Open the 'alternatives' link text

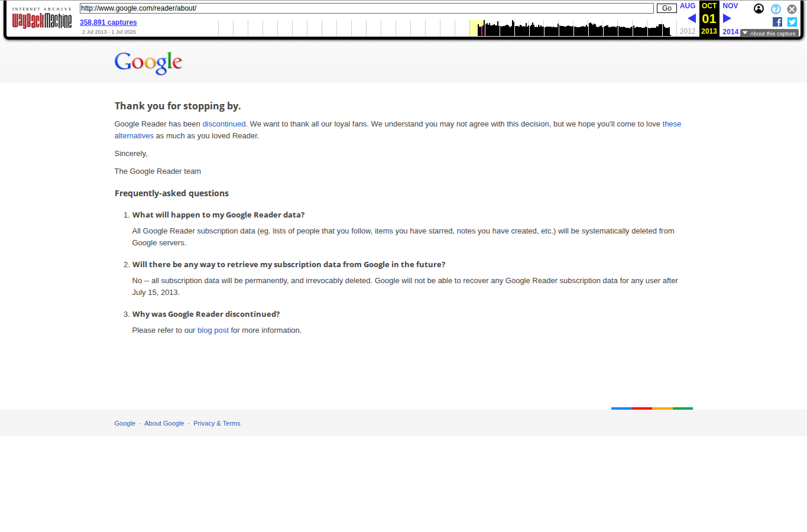coord(134,136)
